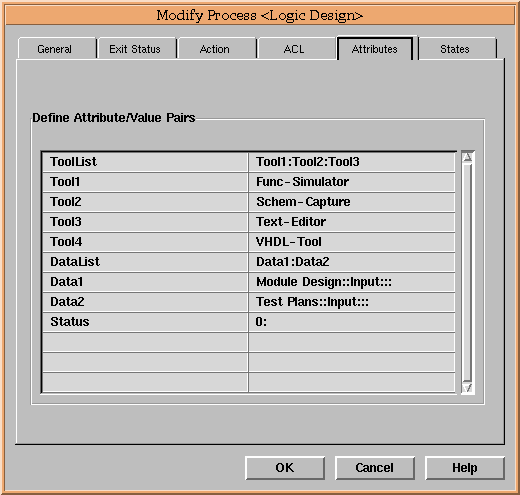Click the DataList attribute cell
The width and height of the screenshot is (520, 495).
(145, 262)
